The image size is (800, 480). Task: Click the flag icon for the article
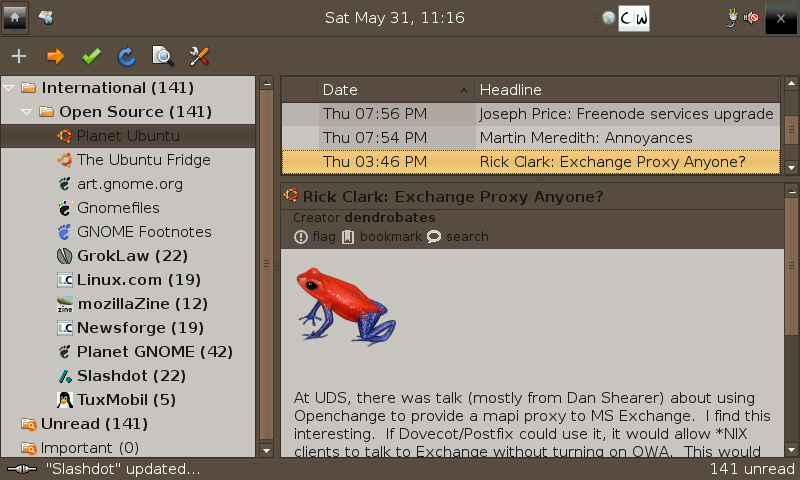(x=301, y=237)
